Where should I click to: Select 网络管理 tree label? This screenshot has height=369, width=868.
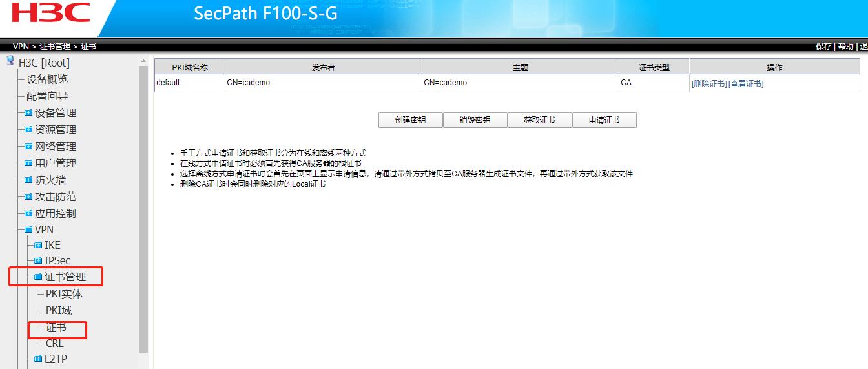(x=56, y=146)
